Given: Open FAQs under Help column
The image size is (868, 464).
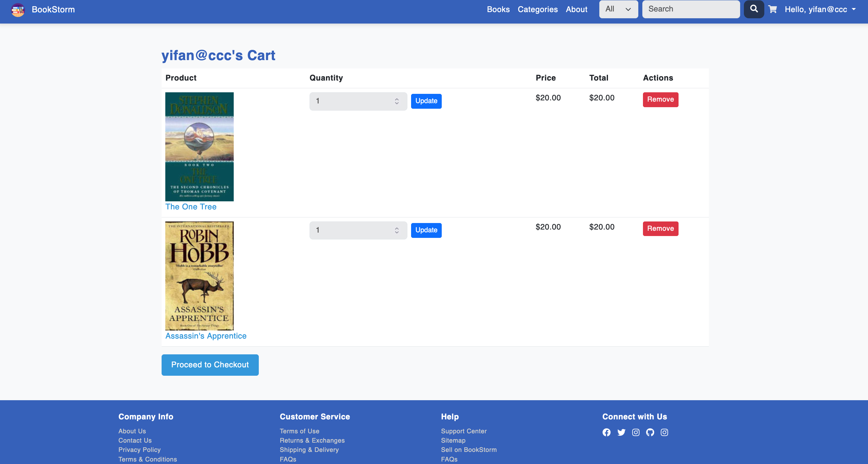Looking at the screenshot, I should point(449,459).
